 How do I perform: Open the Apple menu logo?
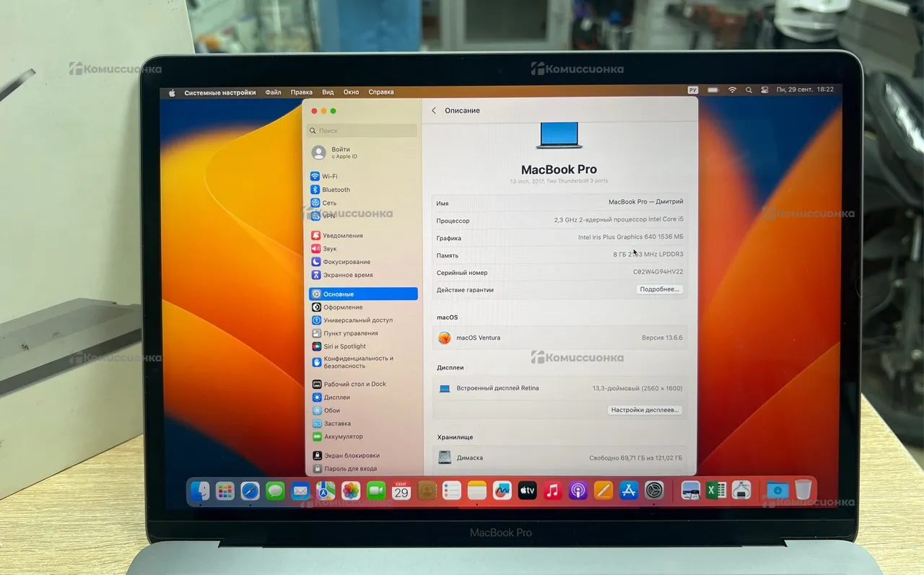(172, 92)
